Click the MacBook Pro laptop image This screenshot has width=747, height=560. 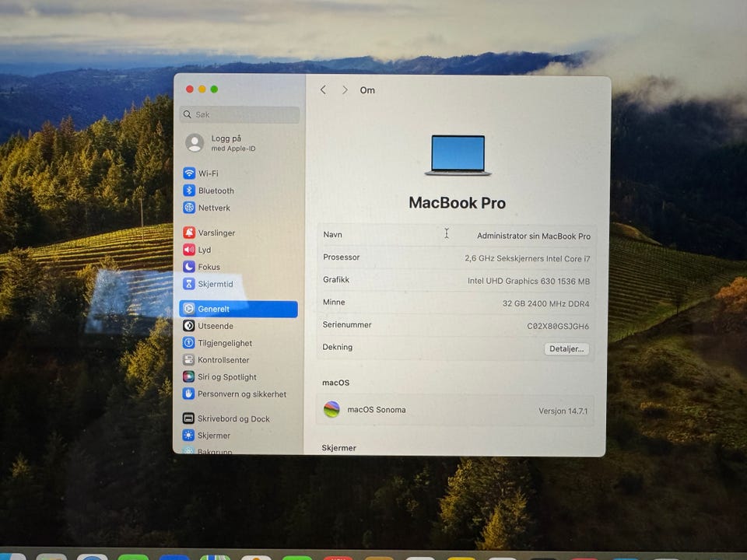click(458, 156)
